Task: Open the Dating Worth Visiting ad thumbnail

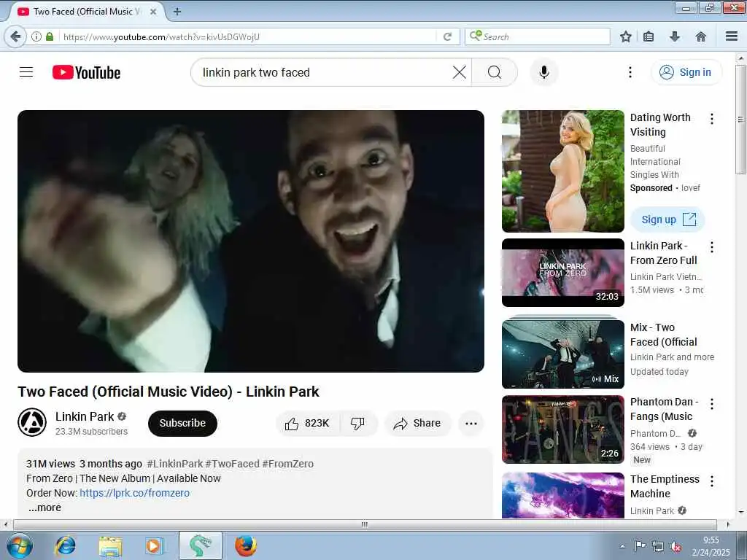Action: [x=562, y=171]
